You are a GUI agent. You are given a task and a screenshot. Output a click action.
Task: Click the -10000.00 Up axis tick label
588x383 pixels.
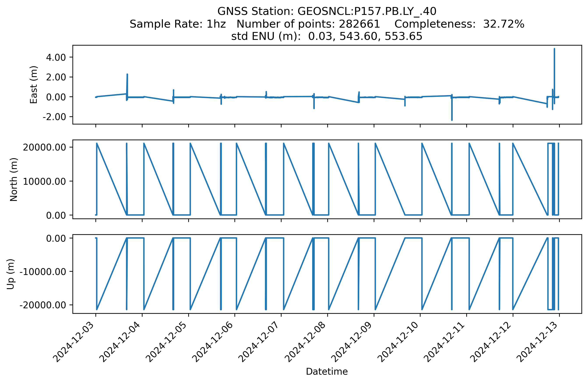(43, 272)
